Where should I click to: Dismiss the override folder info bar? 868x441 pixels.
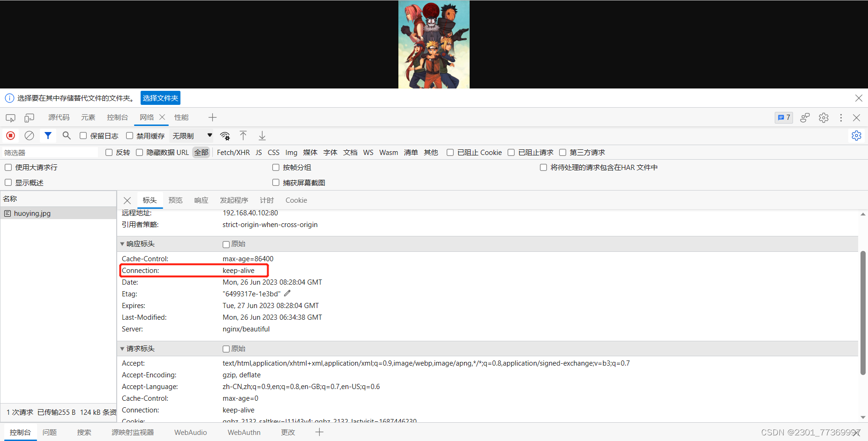tap(859, 98)
